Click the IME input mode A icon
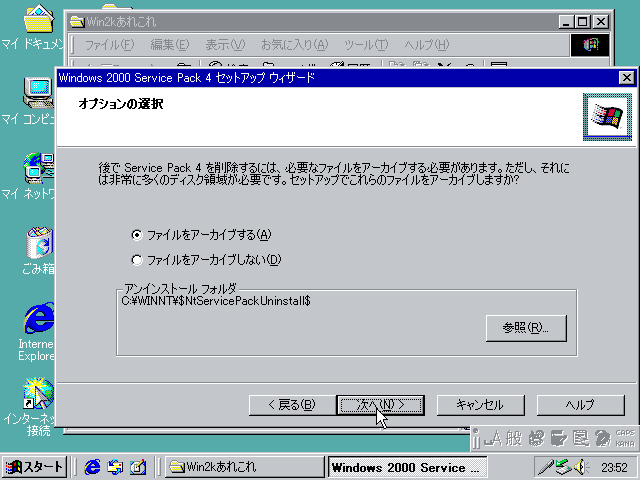640x480 pixels. [492, 439]
